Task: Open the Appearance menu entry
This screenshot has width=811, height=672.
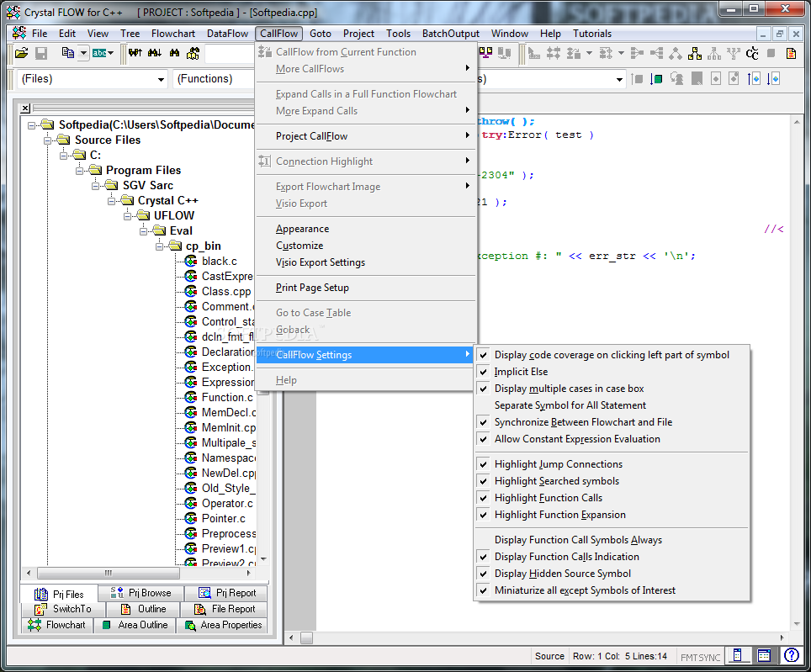Action: click(x=366, y=229)
